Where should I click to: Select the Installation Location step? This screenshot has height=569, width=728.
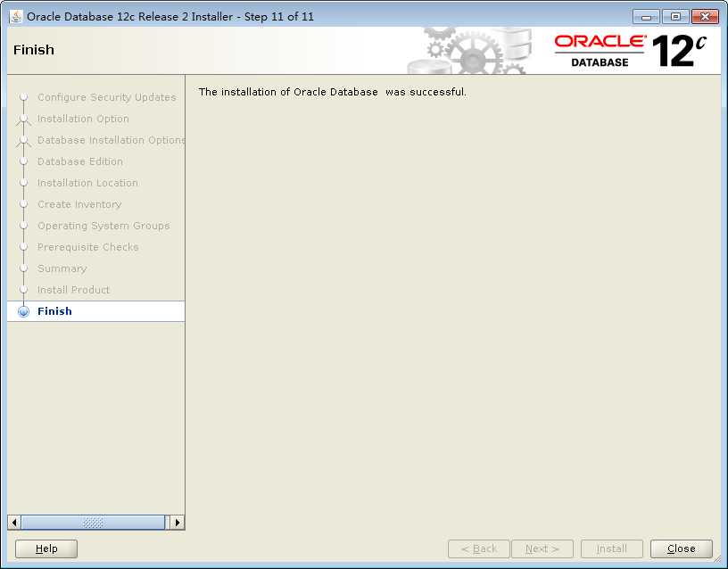(87, 183)
